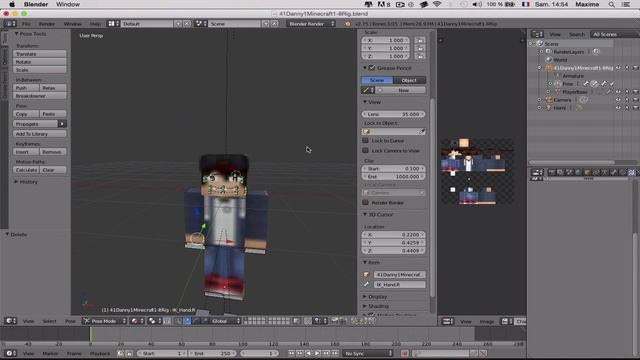
Task: Toggle the Grease Pencil checkbox
Action: coord(372,68)
